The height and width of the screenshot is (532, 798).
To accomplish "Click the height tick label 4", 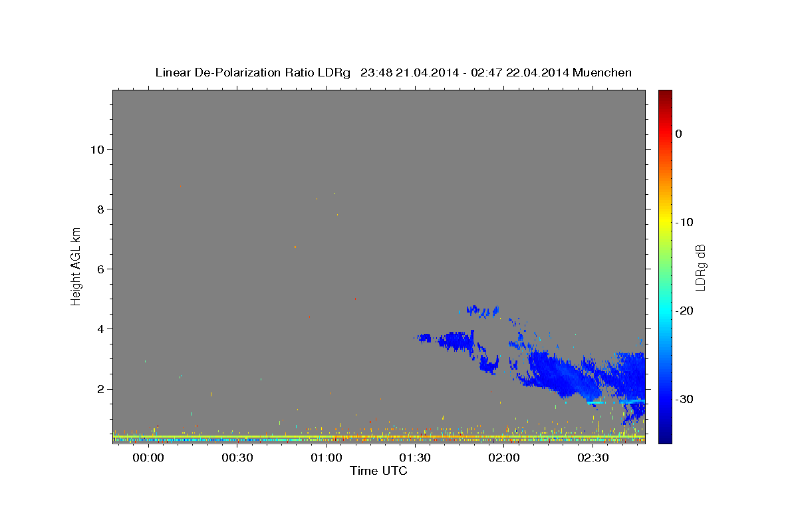I will [x=100, y=329].
